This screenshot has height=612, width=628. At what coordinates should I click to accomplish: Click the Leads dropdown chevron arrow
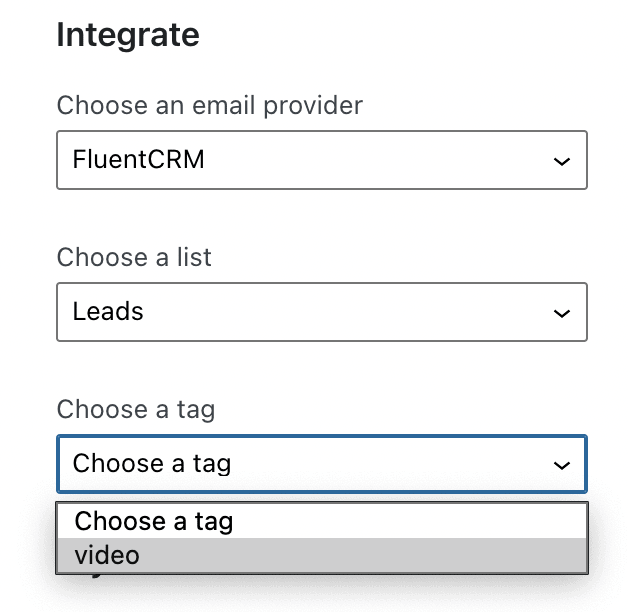[562, 313]
